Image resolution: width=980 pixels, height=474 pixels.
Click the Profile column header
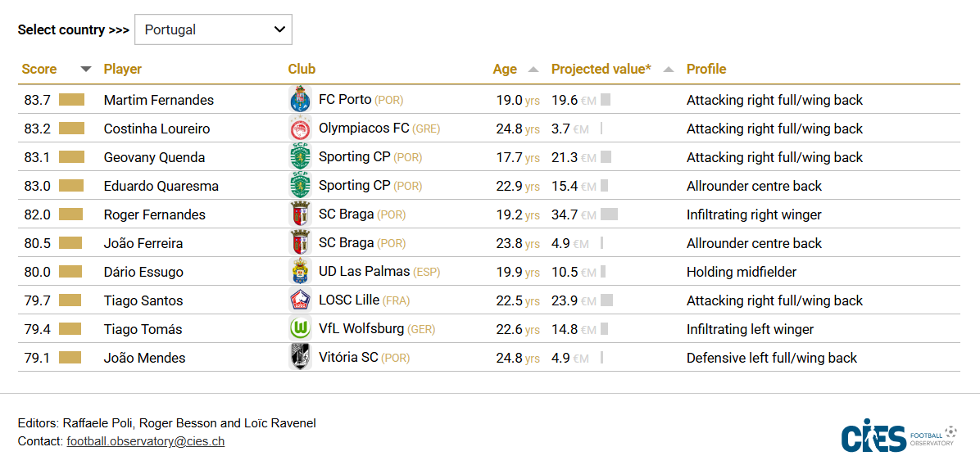coord(706,70)
